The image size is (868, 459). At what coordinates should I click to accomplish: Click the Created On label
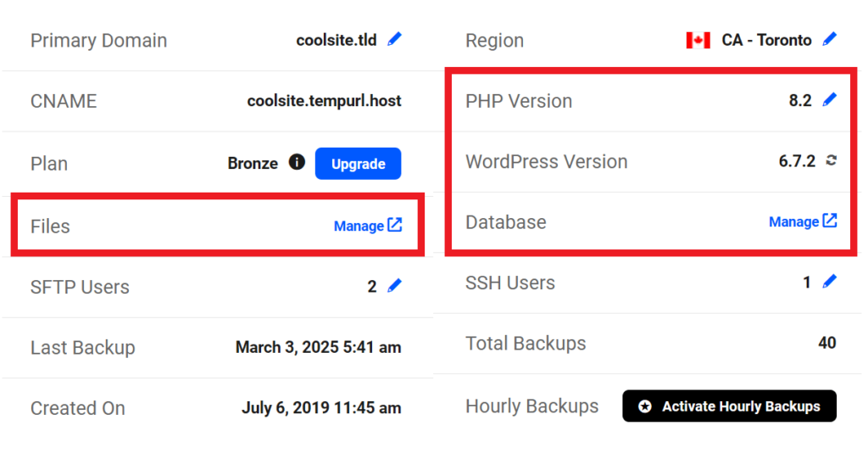77,408
